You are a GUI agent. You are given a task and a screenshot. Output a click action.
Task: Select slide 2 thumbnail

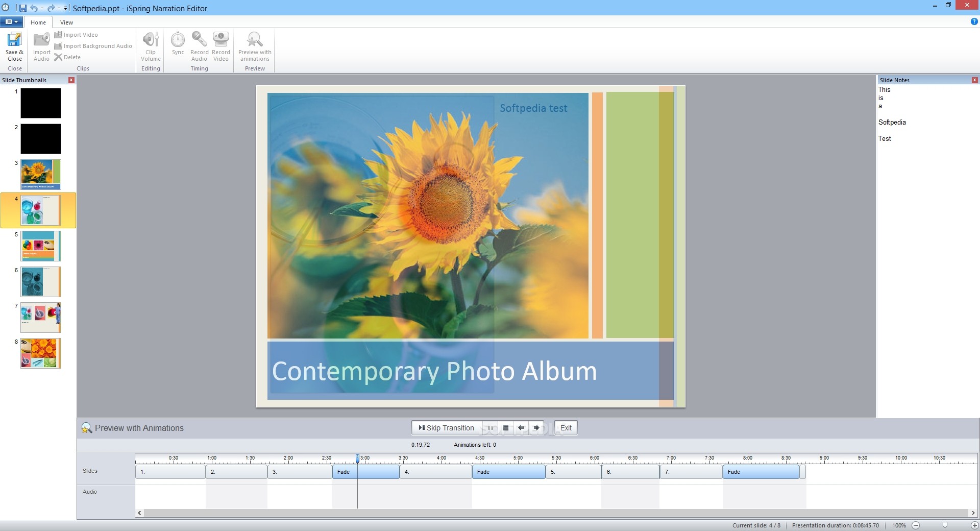click(41, 139)
